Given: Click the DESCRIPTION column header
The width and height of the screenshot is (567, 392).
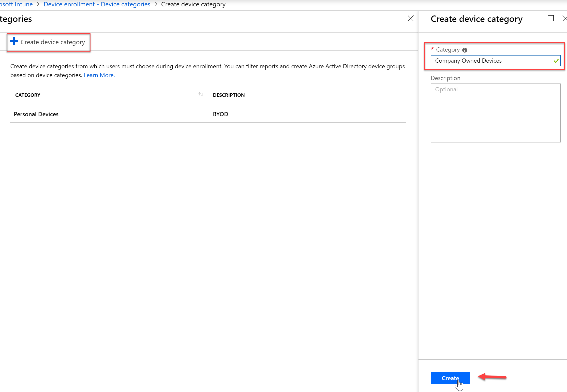Looking at the screenshot, I should coord(229,95).
